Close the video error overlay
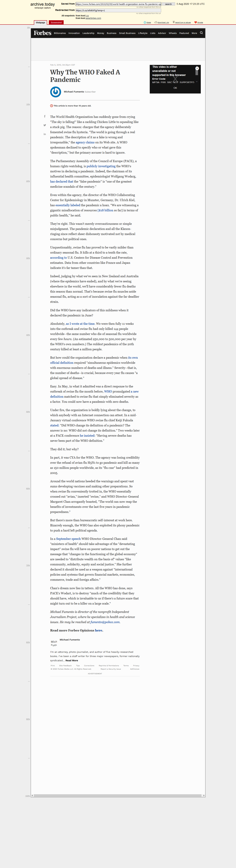 pyautogui.click(x=197, y=68)
